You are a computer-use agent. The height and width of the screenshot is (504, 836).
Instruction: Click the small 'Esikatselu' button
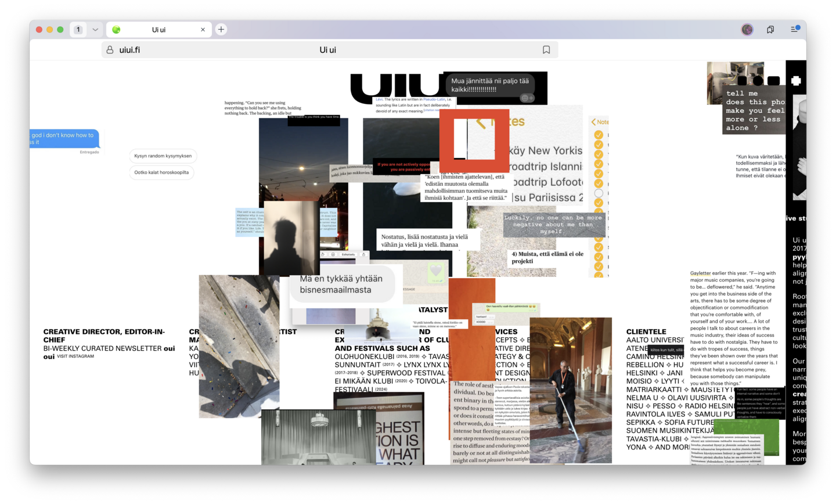pyautogui.click(x=348, y=254)
